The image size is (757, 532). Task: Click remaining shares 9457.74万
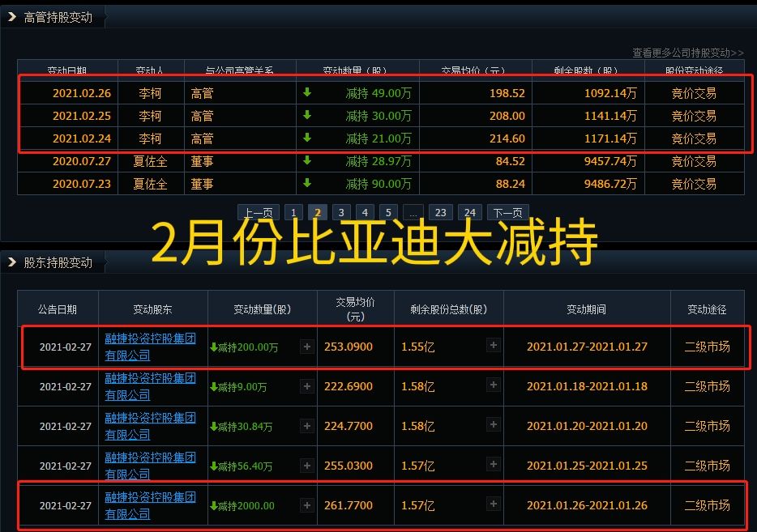coord(610,161)
